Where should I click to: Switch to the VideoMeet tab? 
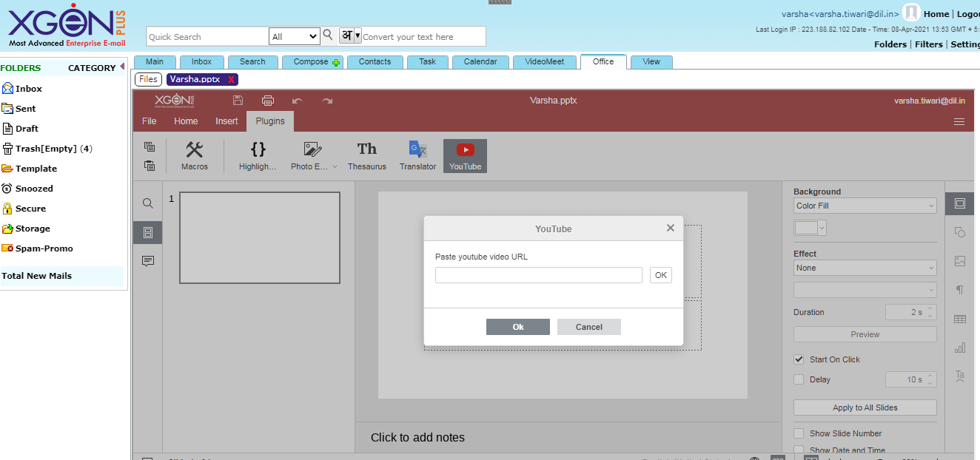pos(544,62)
